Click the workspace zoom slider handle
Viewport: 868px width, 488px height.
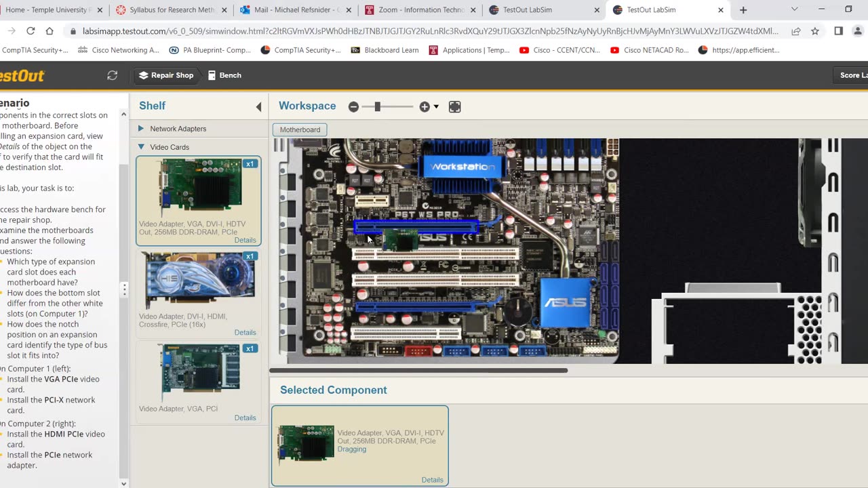pyautogui.click(x=377, y=106)
